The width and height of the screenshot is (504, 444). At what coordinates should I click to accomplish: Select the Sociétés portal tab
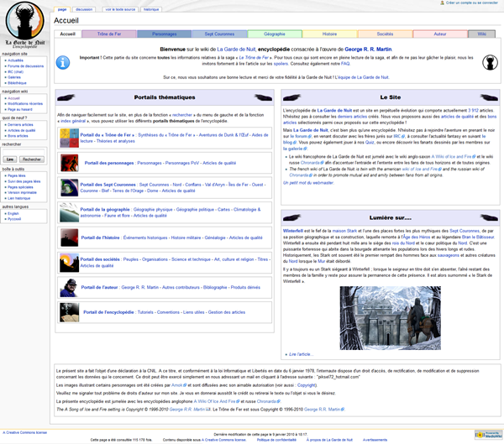pos(385,34)
